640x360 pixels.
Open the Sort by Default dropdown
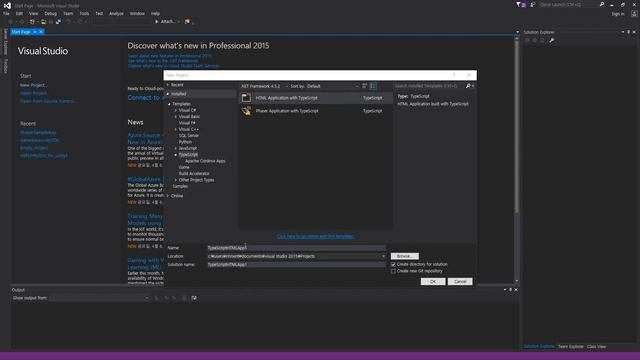pos(333,86)
